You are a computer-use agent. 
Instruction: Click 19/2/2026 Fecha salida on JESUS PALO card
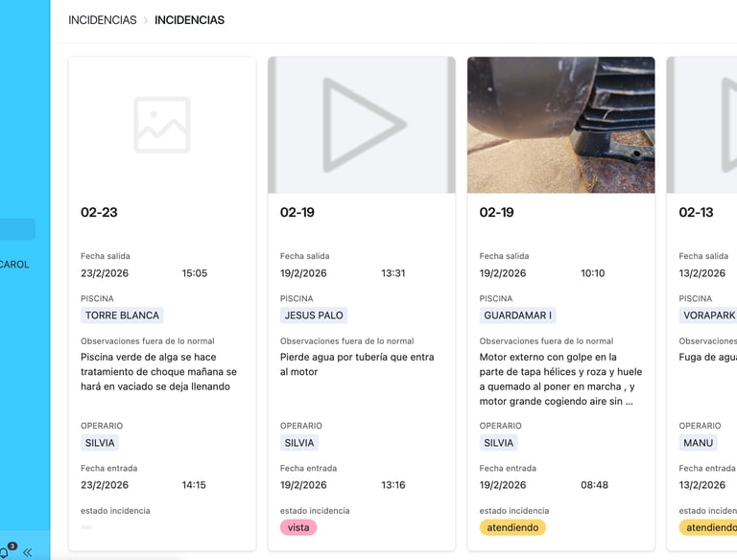[303, 273]
